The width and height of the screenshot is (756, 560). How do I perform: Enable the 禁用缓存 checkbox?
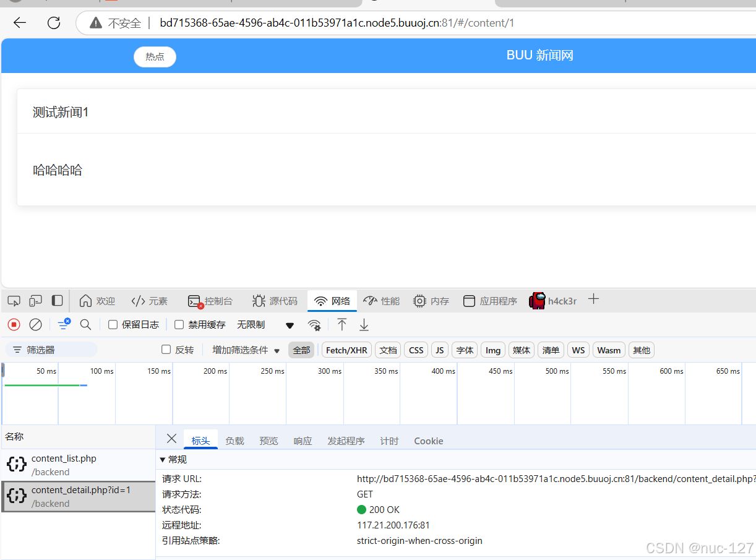coord(179,324)
